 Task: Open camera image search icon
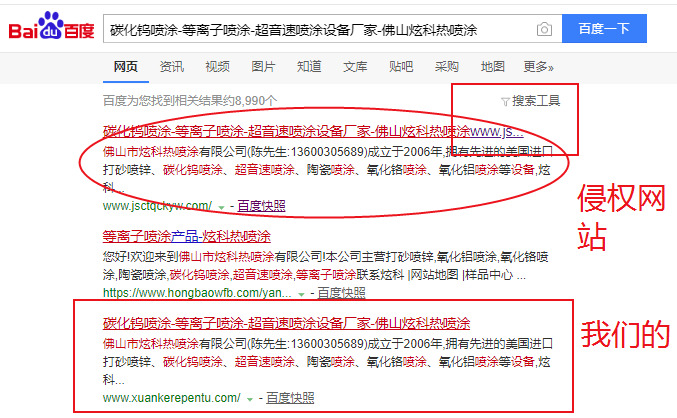coord(544,29)
